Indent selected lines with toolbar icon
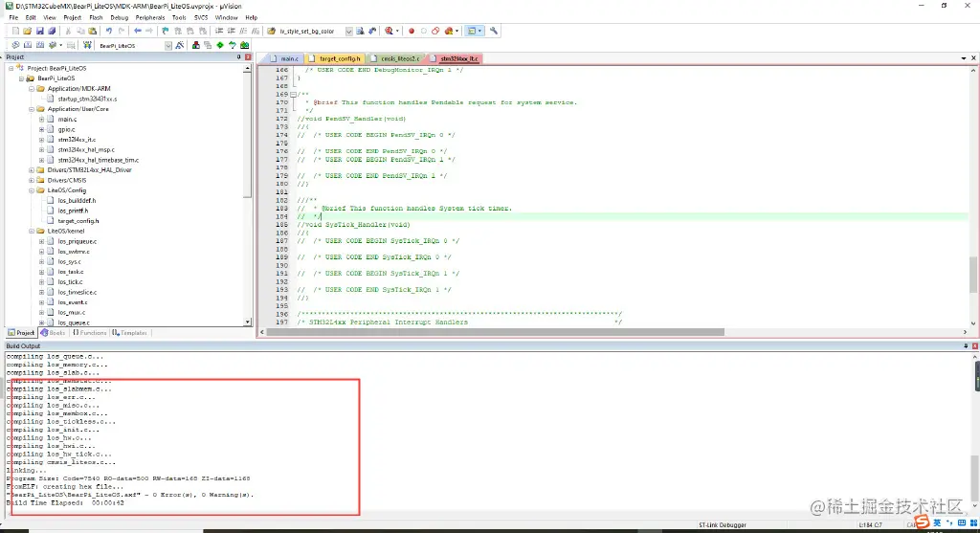This screenshot has width=980, height=533. point(219,31)
